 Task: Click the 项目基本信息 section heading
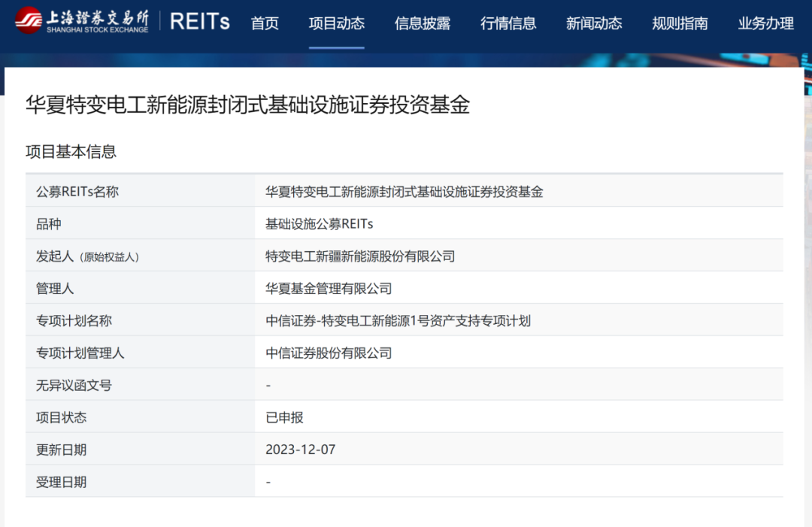click(71, 152)
